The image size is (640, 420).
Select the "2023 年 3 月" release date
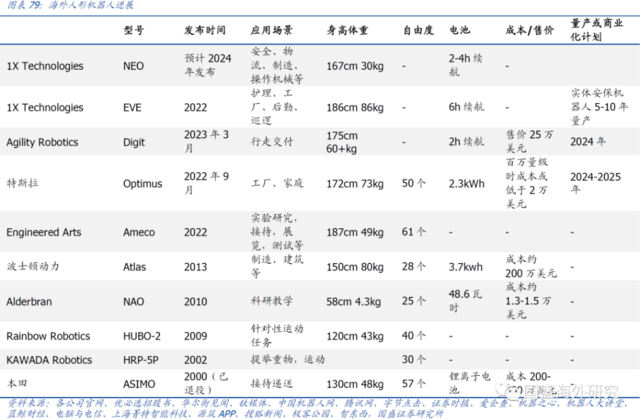click(x=206, y=141)
